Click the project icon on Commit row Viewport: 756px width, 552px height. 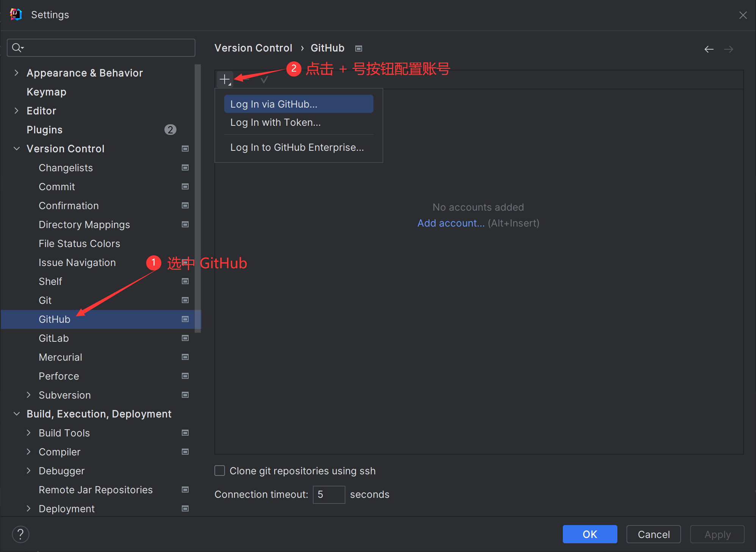(x=185, y=186)
